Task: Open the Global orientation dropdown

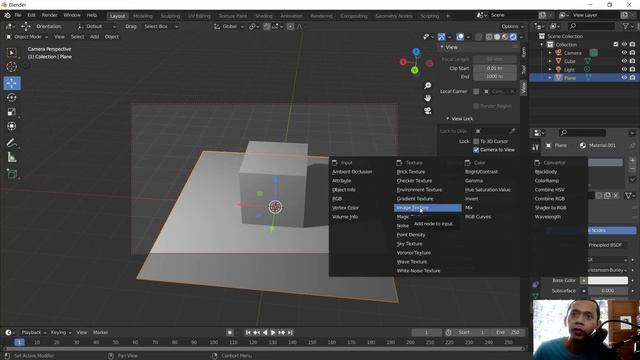Action: [229, 27]
